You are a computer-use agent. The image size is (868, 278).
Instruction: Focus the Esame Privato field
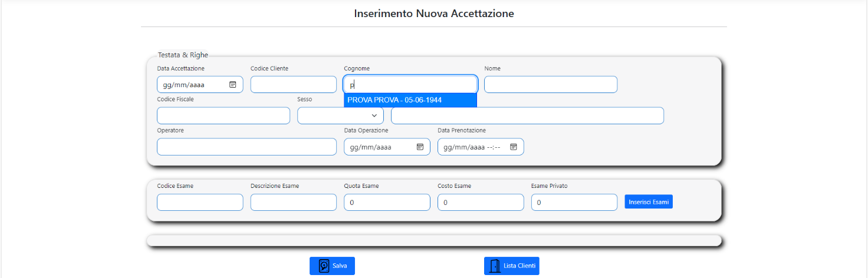pyautogui.click(x=574, y=202)
